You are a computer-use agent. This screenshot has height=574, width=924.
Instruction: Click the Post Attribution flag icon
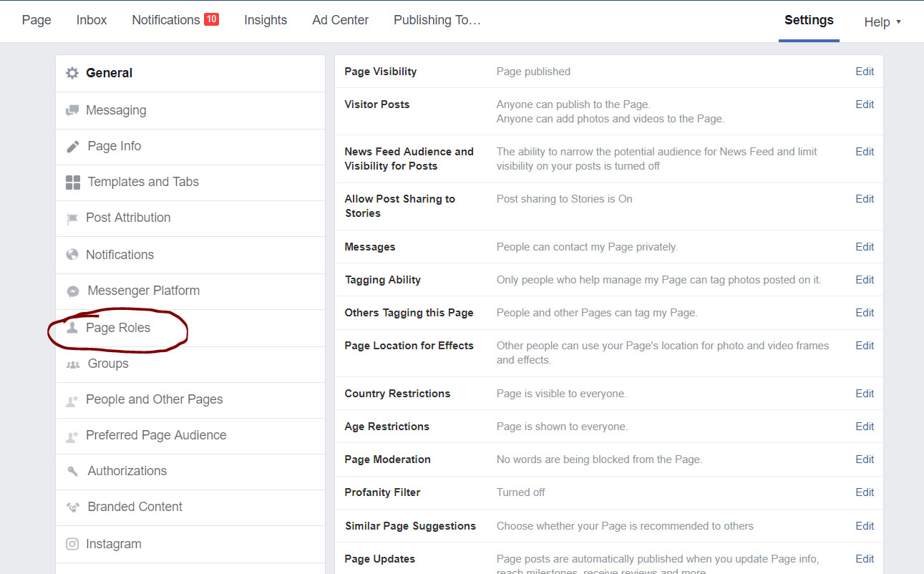click(72, 218)
